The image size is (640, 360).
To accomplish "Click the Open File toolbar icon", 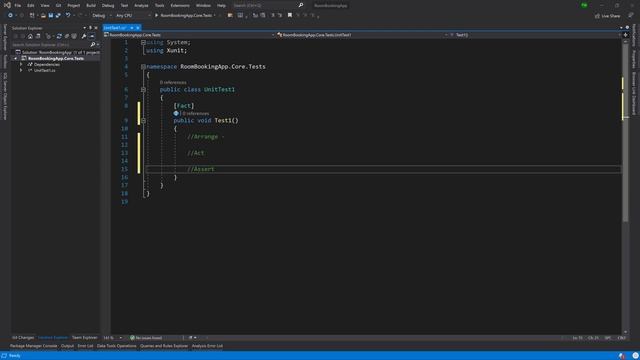I will point(43,15).
